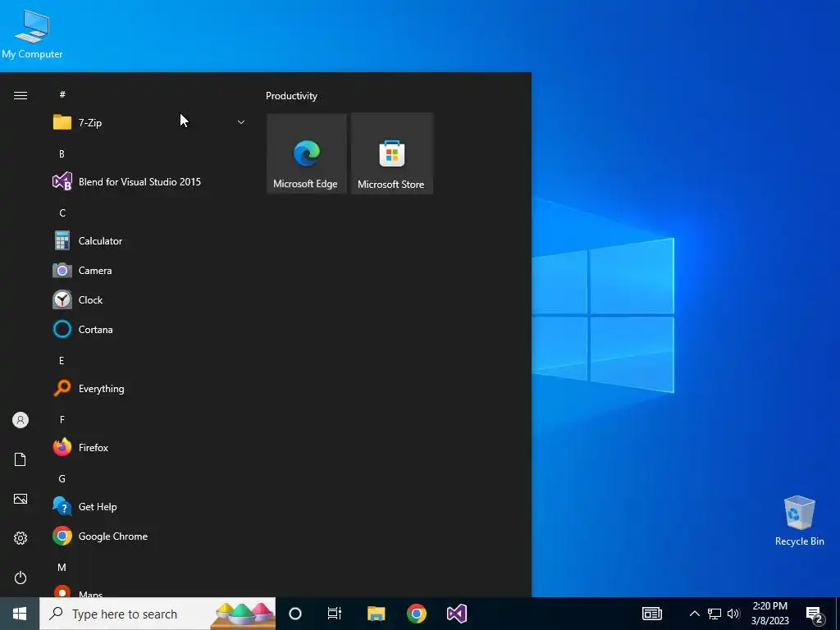The image size is (840, 630).
Task: Click the Productivity group title
Action: coord(291,96)
